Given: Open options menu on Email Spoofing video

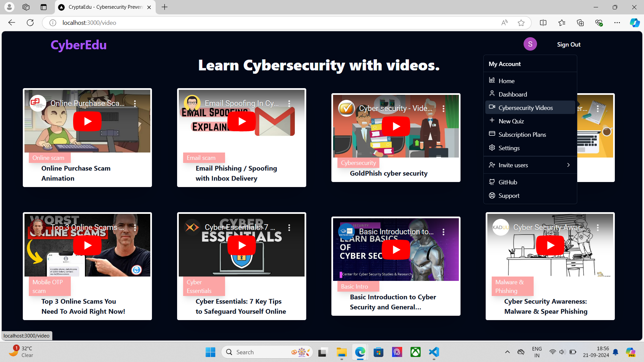Looking at the screenshot, I should pyautogui.click(x=289, y=104).
